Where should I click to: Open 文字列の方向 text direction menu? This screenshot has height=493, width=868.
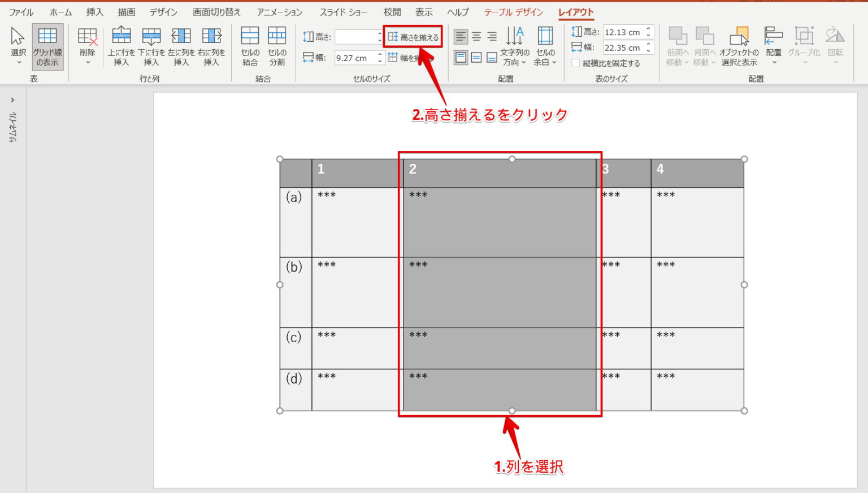pyautogui.click(x=514, y=46)
